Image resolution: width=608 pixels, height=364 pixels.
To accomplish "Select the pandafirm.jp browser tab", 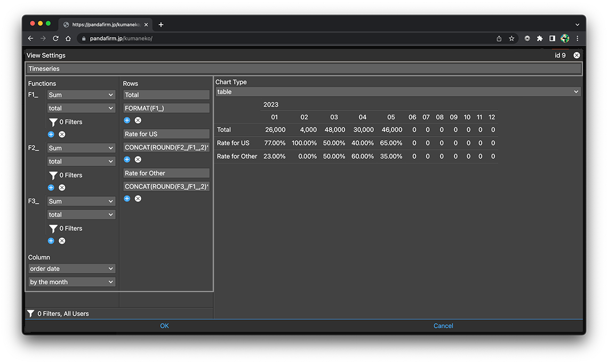I will [104, 25].
